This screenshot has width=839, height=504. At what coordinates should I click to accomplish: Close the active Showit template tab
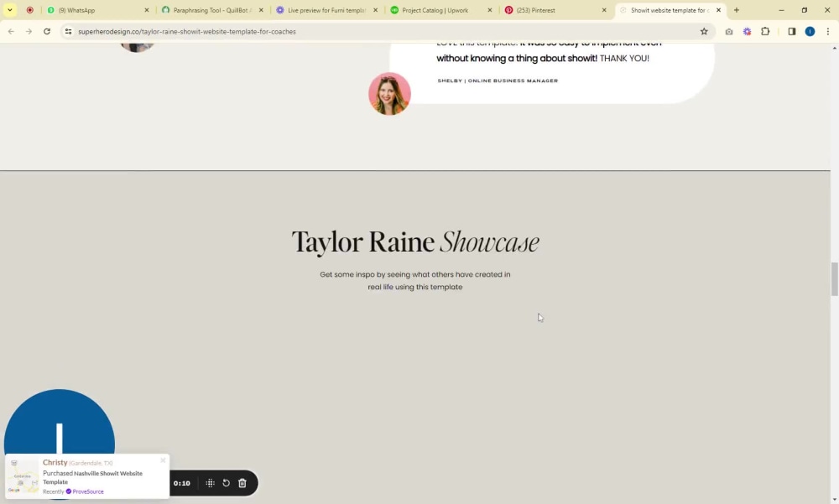[719, 10]
